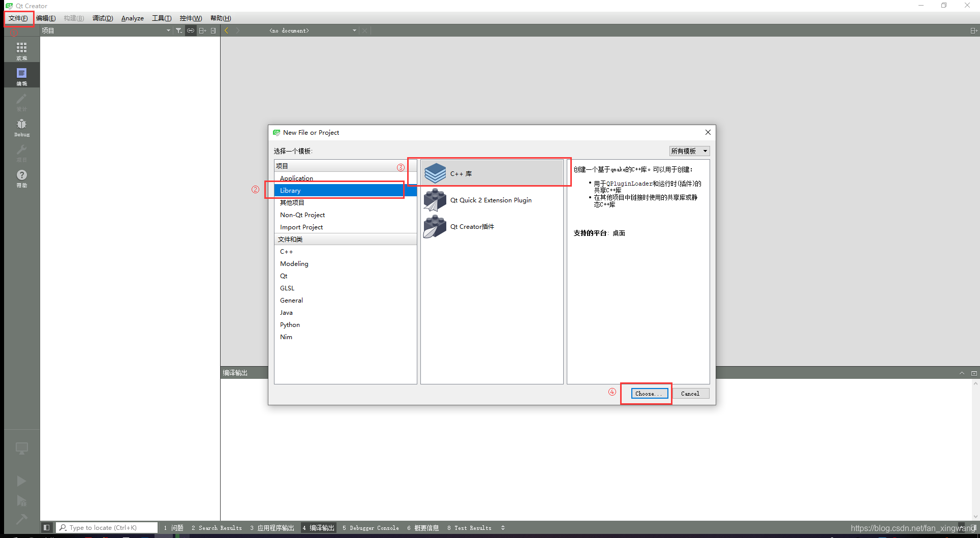The image size is (980, 538).
Task: Open Design mode pencil icon
Action: tap(21, 101)
